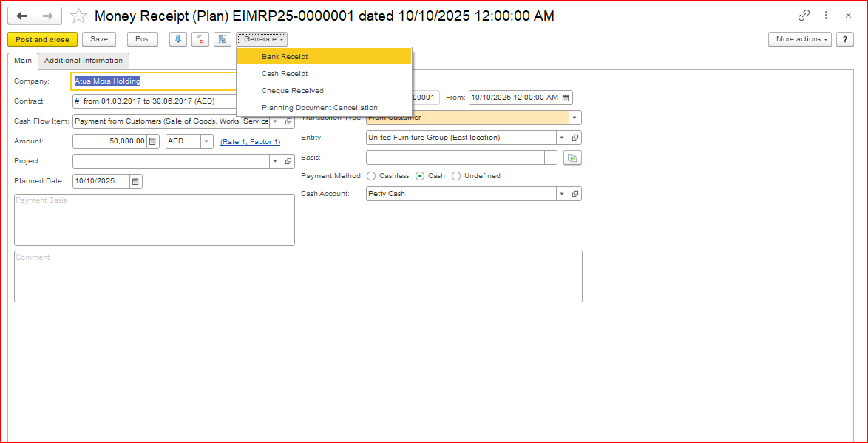The image size is (868, 443).
Task: Click the green fill-by-basis icon
Action: click(x=572, y=158)
